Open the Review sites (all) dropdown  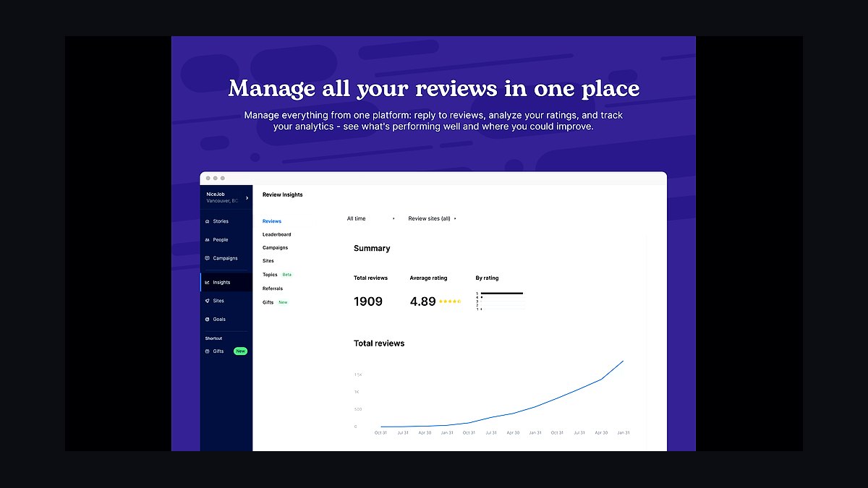[432, 218]
